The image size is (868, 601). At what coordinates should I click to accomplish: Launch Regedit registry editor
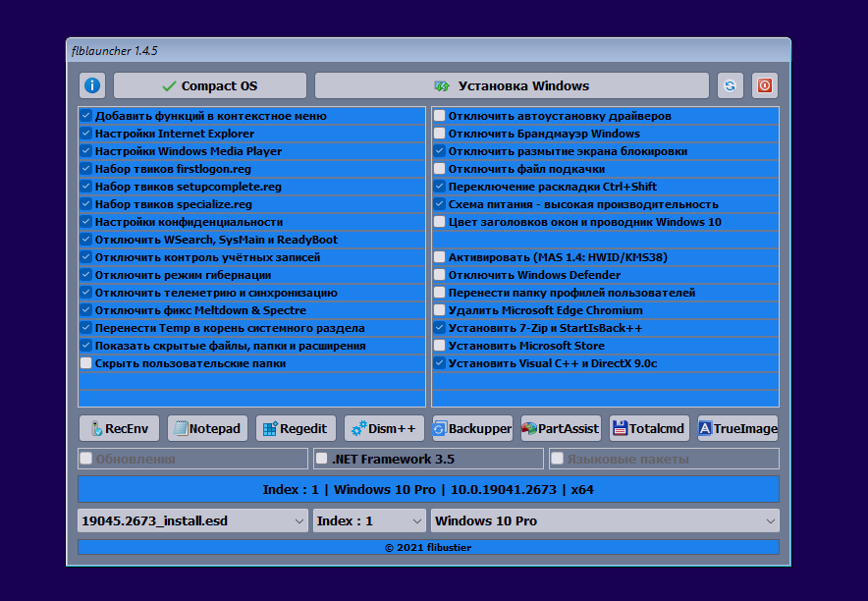pyautogui.click(x=296, y=428)
